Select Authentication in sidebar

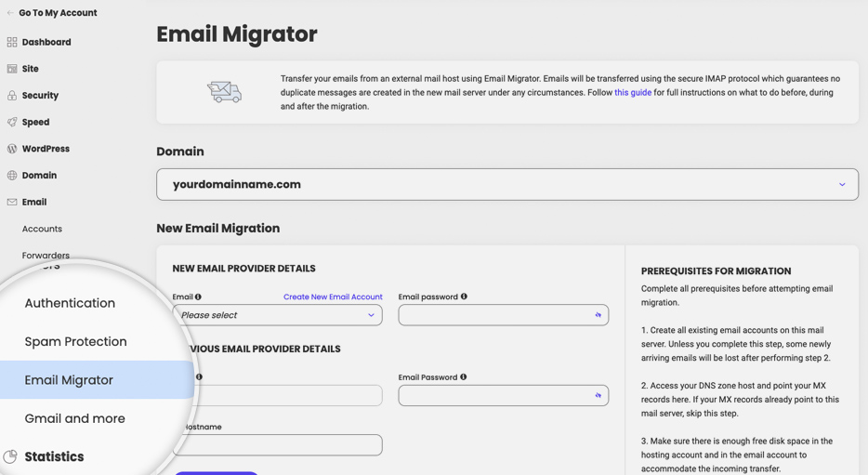70,303
